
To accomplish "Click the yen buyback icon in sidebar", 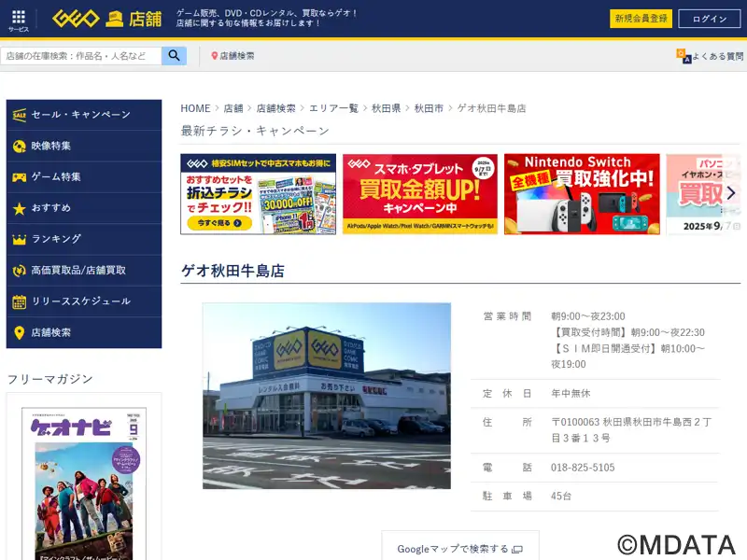I will (19, 271).
